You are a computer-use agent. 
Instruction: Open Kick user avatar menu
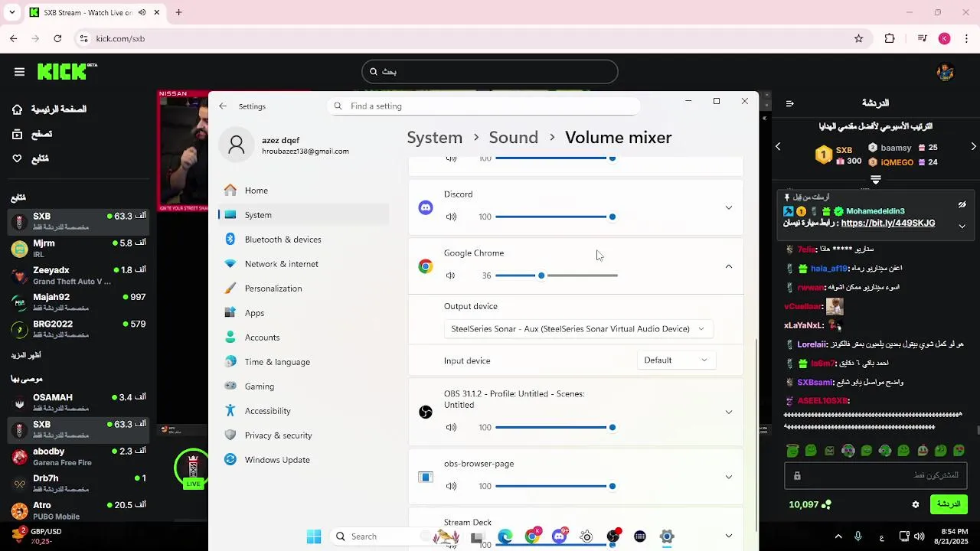pyautogui.click(x=945, y=72)
